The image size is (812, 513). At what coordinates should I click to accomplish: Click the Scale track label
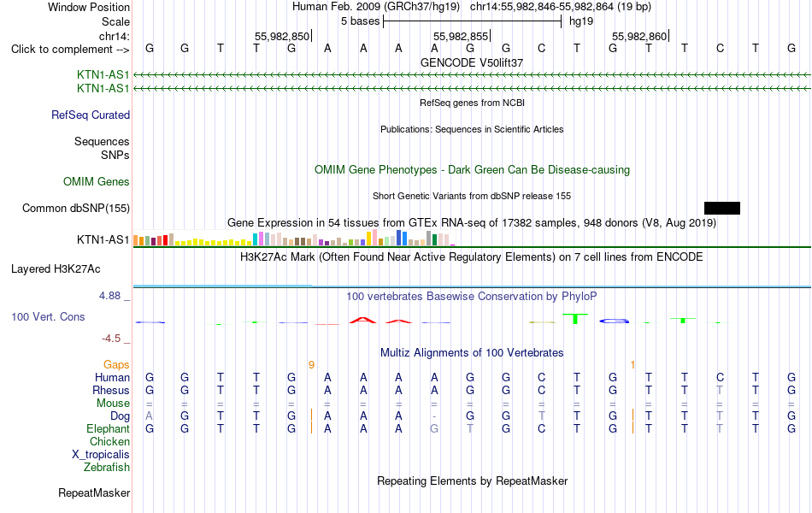pos(115,21)
